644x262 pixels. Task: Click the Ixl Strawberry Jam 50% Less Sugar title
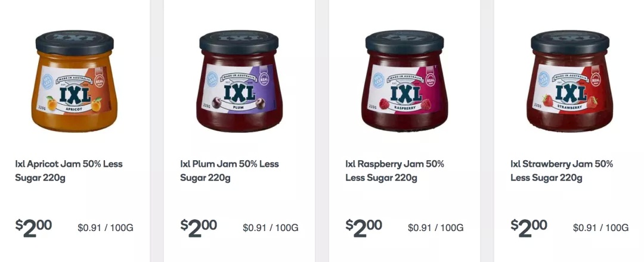coord(562,171)
